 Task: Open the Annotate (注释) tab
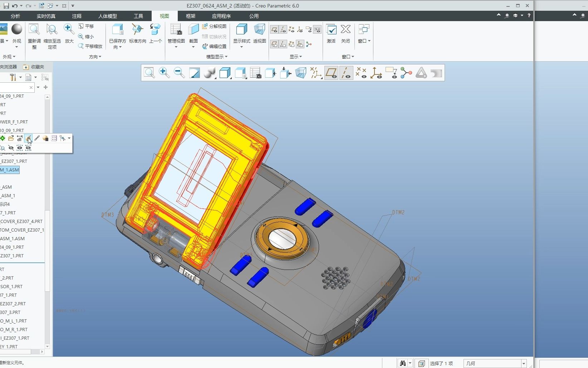click(x=77, y=16)
